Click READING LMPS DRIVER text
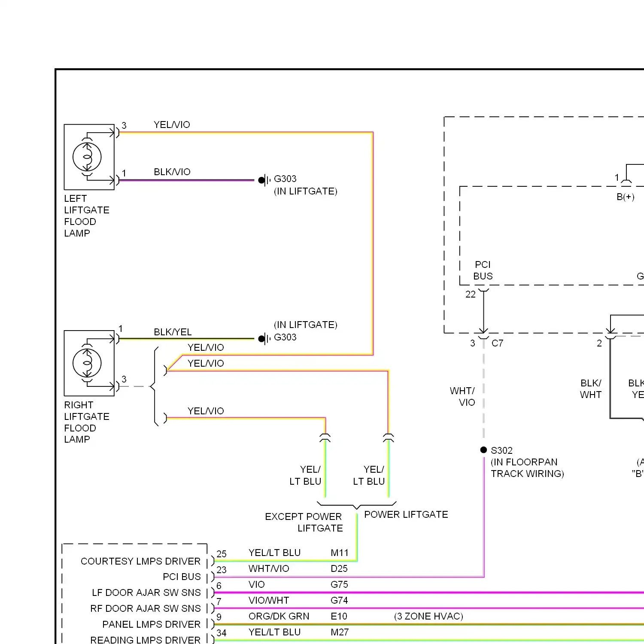 [146, 640]
